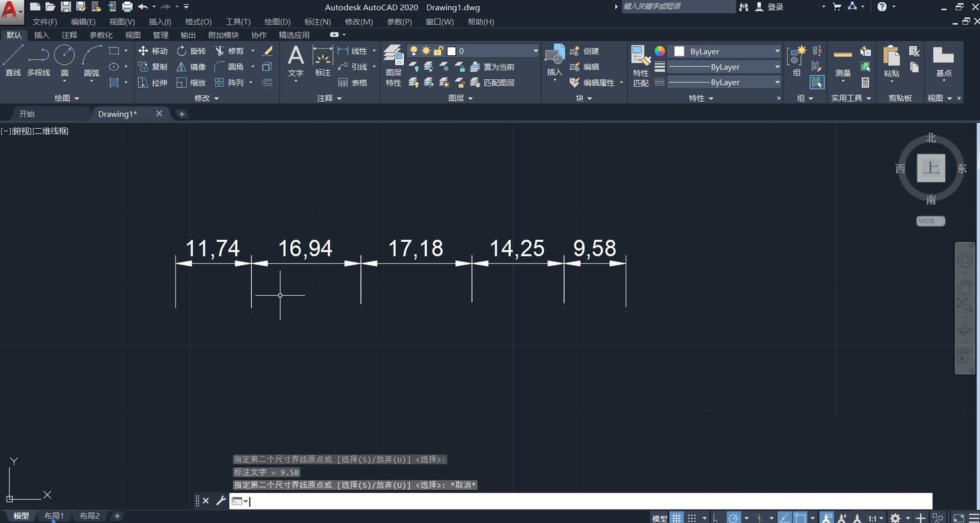The image size is (980, 523).
Task: Toggle clean screen mode
Action: coord(958,518)
